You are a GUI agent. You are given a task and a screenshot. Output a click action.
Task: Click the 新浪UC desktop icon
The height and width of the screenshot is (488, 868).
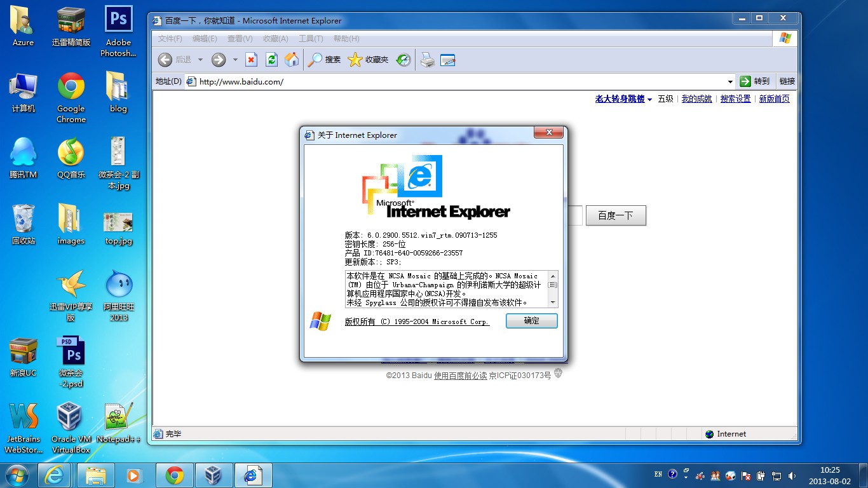coord(24,356)
